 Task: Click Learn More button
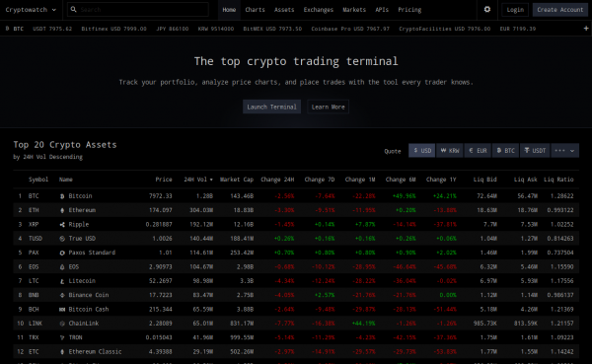pos(328,107)
